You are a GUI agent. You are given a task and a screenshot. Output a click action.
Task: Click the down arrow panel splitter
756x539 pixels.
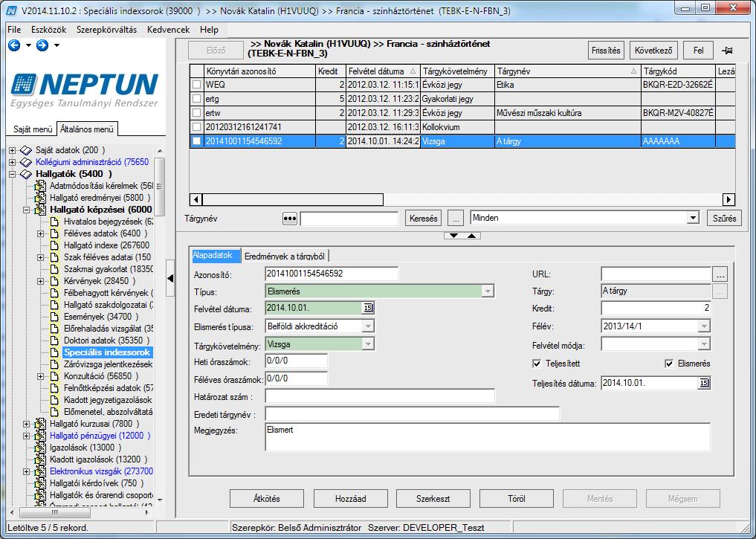pyautogui.click(x=453, y=235)
